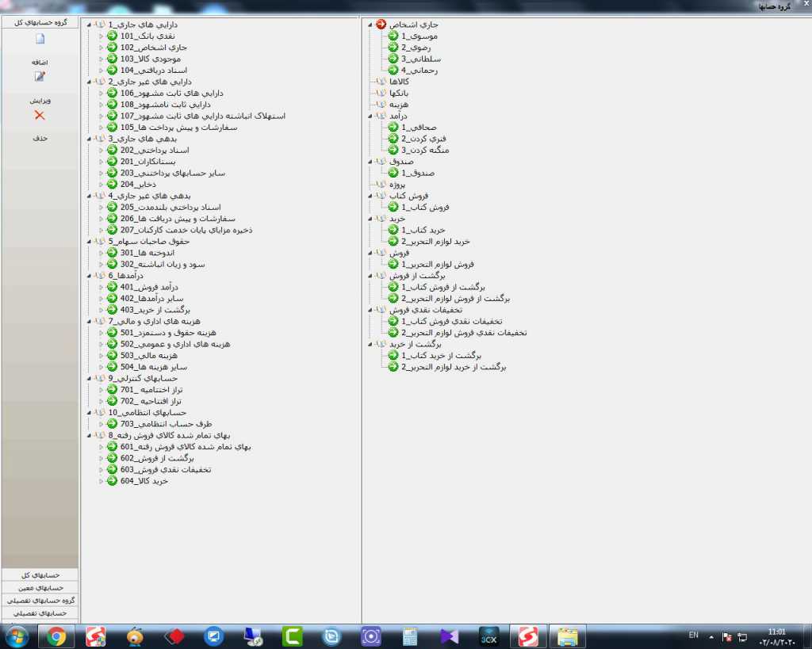812x649 pixels.
Task: Click the اضافه (add) document icon
Action: pyautogui.click(x=40, y=39)
